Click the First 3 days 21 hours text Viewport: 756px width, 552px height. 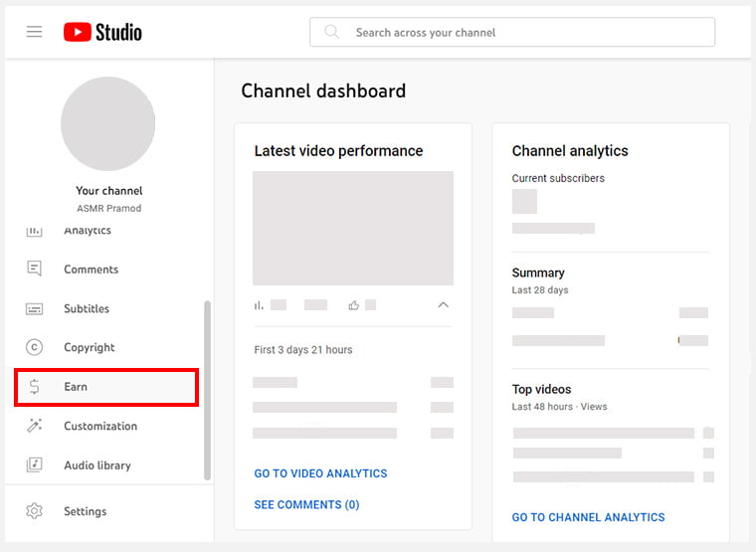coord(303,349)
